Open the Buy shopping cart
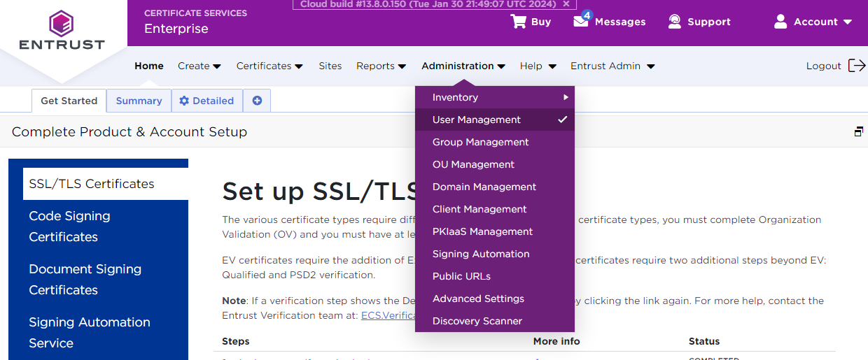Image resolution: width=868 pixels, height=360 pixels. click(x=518, y=22)
